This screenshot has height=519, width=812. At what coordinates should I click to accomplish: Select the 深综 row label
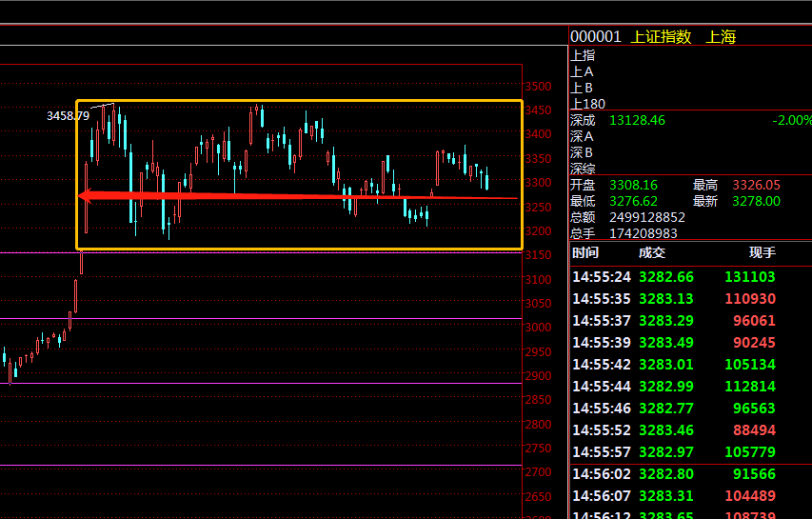point(583,169)
